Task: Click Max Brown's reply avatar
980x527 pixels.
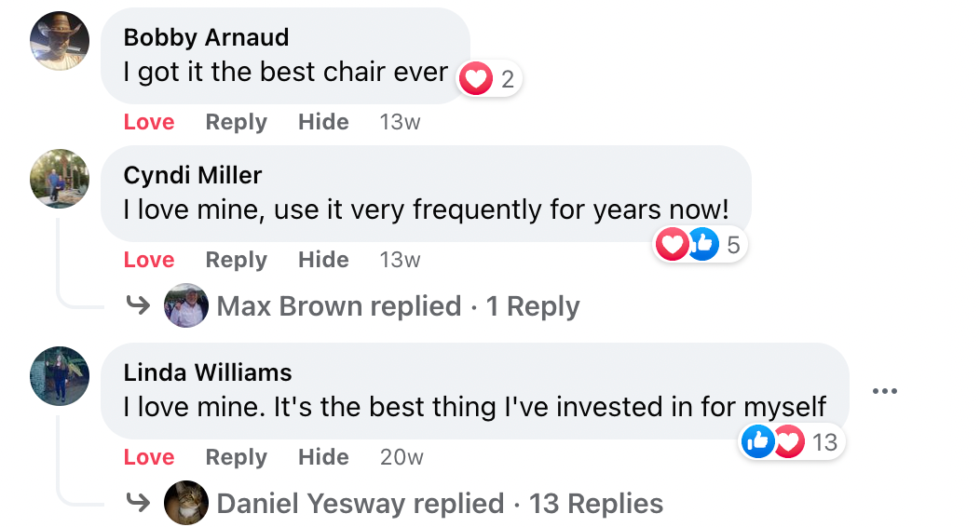Action: pos(186,305)
